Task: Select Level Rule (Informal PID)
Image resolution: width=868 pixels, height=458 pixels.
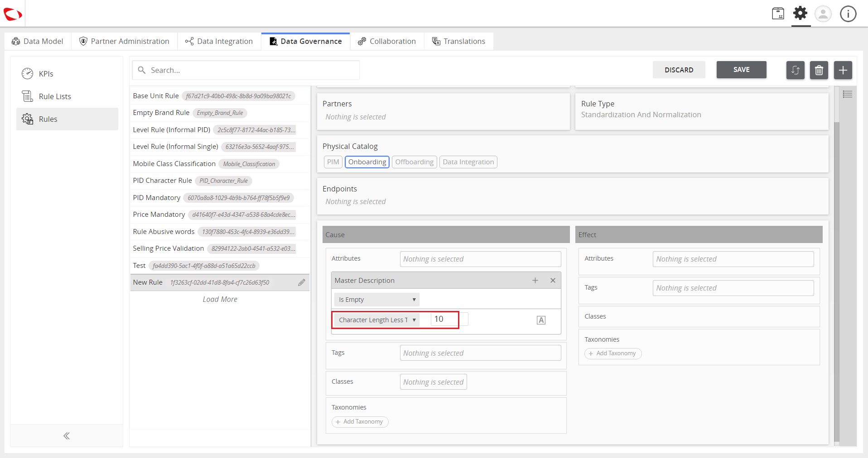Action: [220, 130]
